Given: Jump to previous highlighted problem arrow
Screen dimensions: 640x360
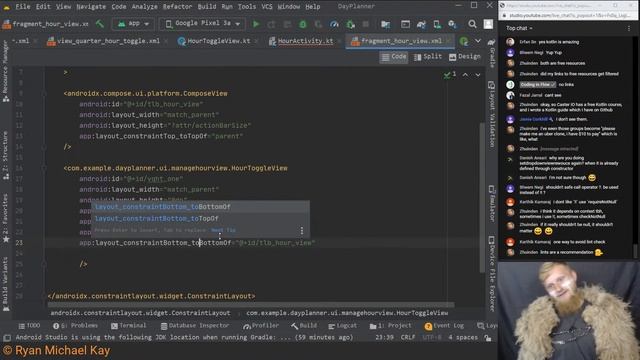Looking at the screenshot, I should coord(465,75).
